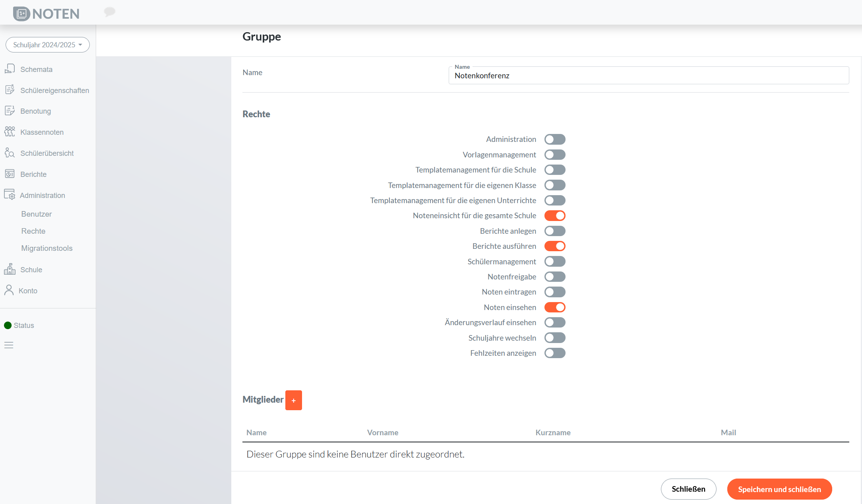Turn on the Notenfreigabe toggle
The image size is (862, 504).
tap(555, 277)
